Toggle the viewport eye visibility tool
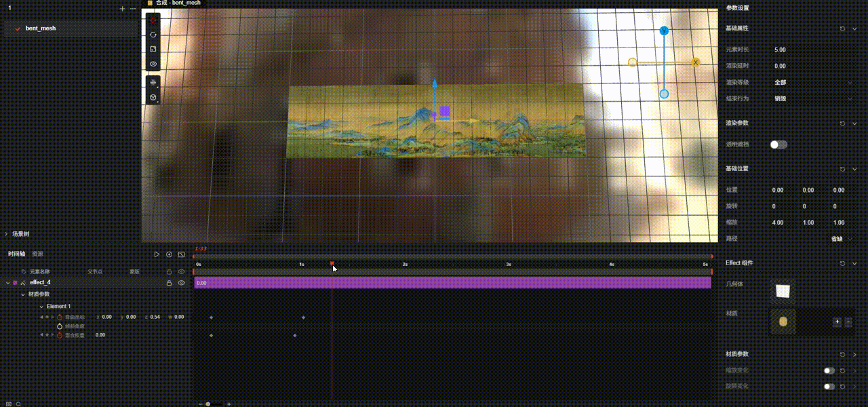 (153, 64)
